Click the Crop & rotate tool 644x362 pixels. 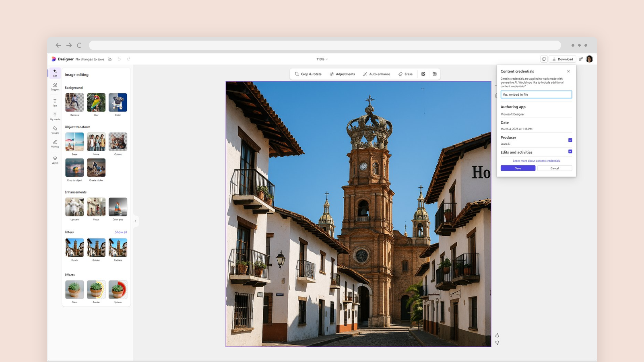(308, 74)
